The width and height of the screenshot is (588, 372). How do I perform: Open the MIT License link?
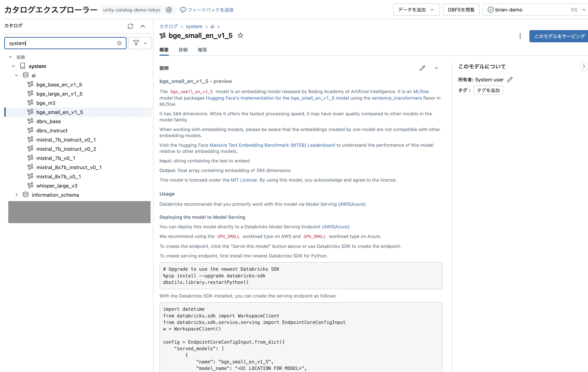[244, 180]
